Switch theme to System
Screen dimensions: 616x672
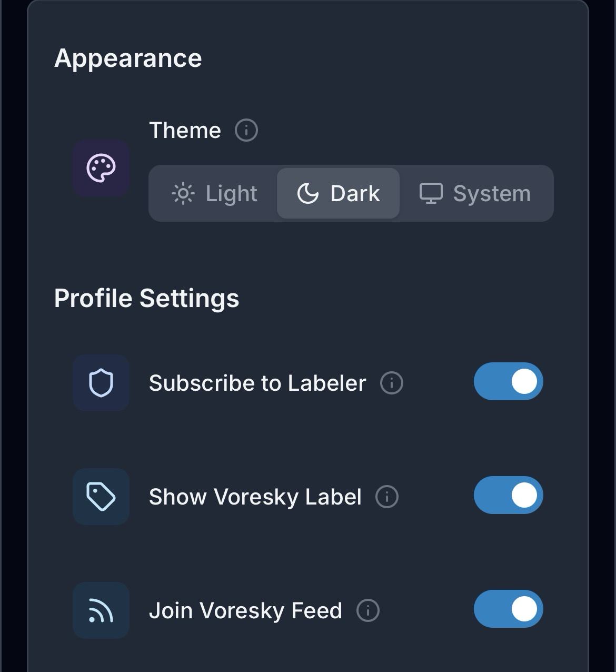tap(475, 193)
